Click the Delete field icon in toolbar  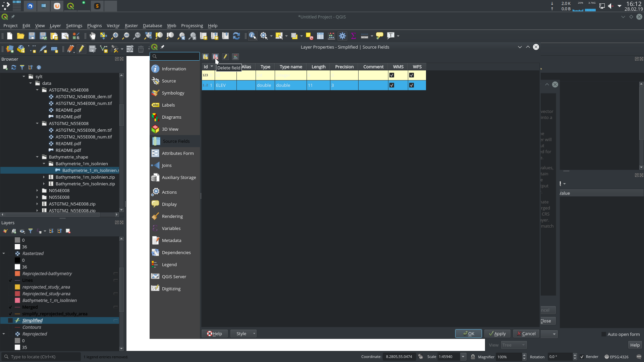215,57
